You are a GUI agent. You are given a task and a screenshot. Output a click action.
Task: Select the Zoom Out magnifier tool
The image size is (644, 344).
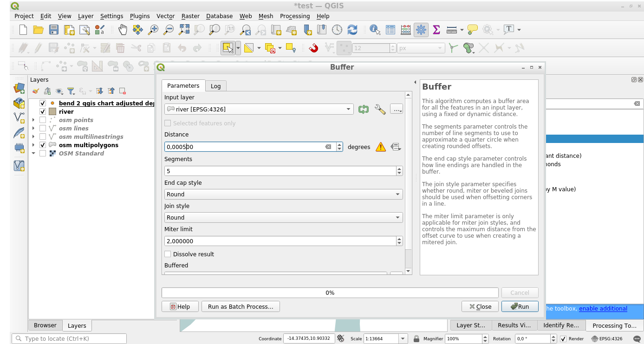point(169,30)
